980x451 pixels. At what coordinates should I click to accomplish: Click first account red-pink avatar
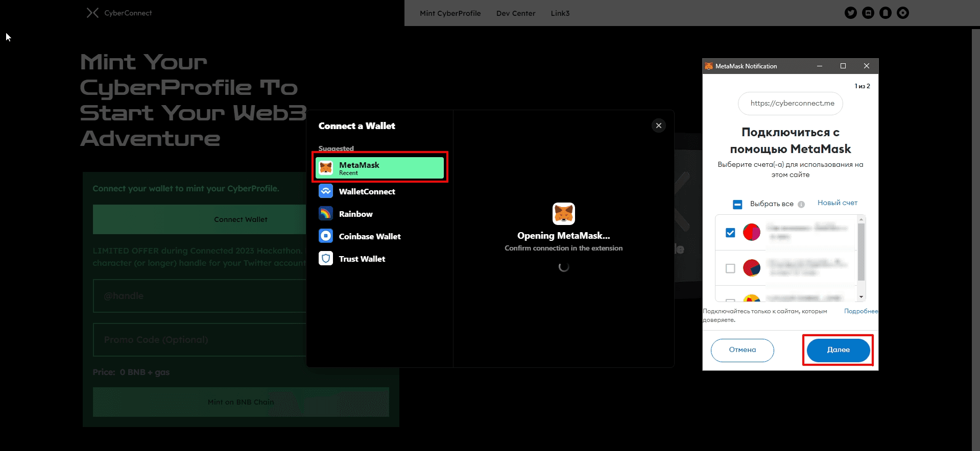751,232
